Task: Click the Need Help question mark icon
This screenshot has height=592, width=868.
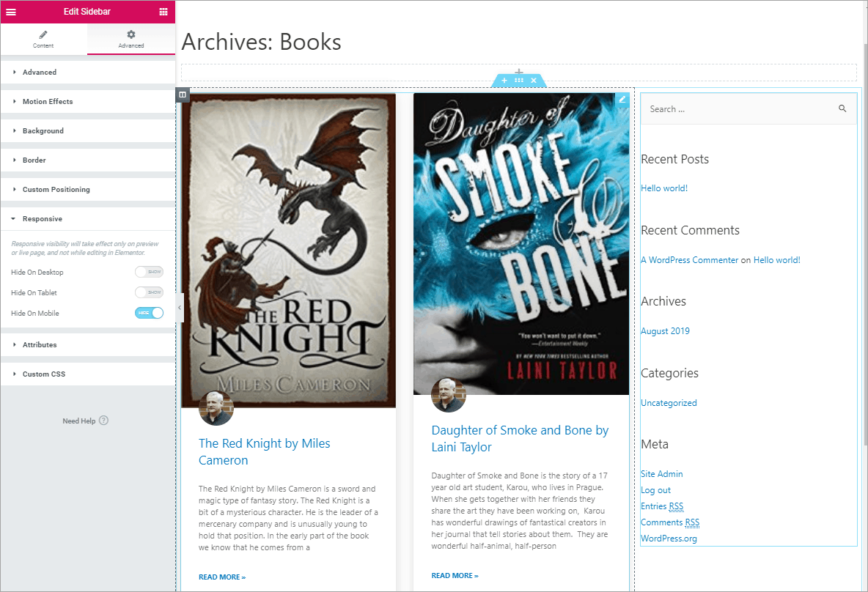Action: (103, 421)
